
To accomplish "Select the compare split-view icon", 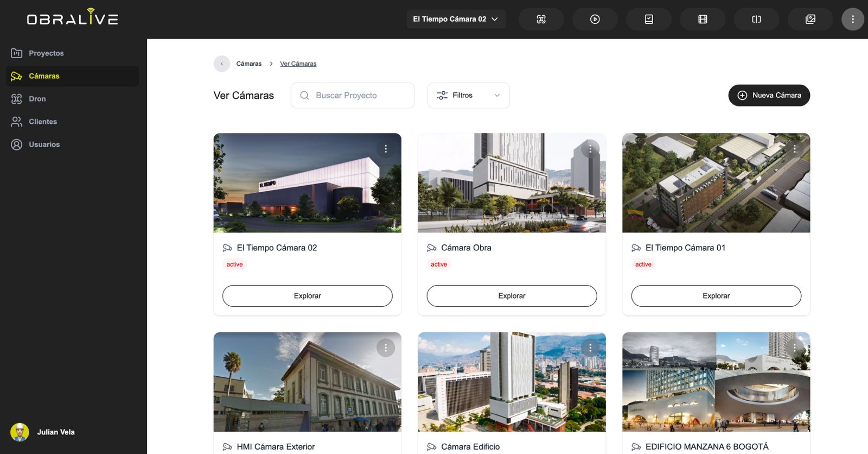I will pyautogui.click(x=756, y=20).
